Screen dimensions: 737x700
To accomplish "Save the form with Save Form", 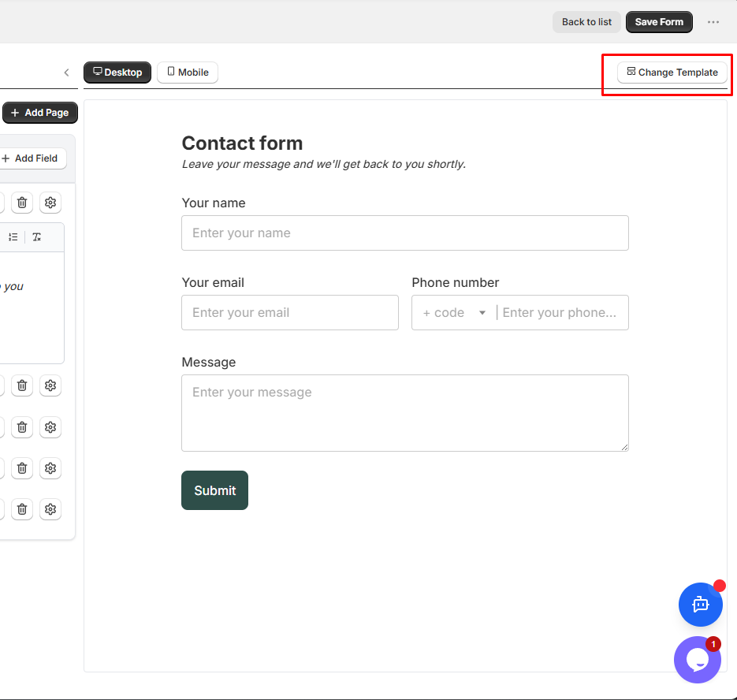I will coord(659,22).
